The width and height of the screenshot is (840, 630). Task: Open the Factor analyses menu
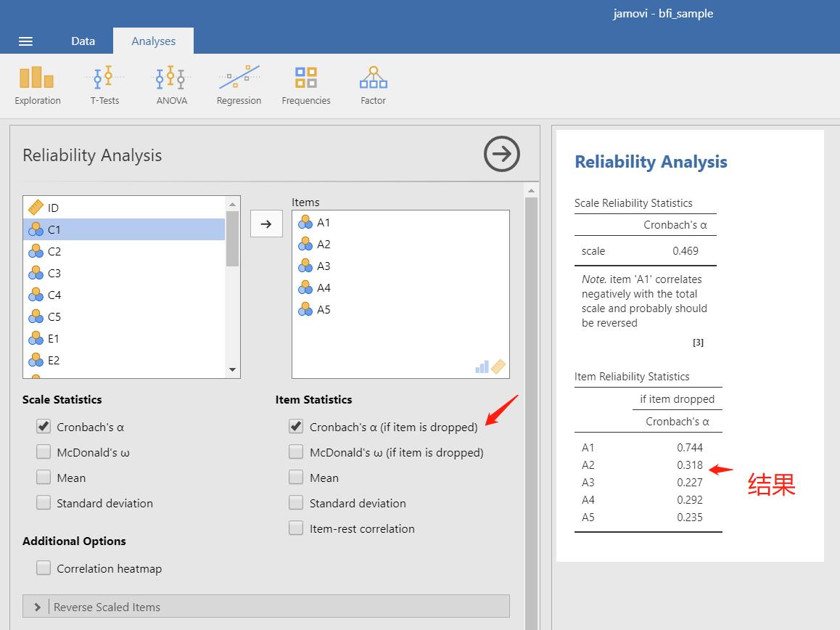point(374,85)
